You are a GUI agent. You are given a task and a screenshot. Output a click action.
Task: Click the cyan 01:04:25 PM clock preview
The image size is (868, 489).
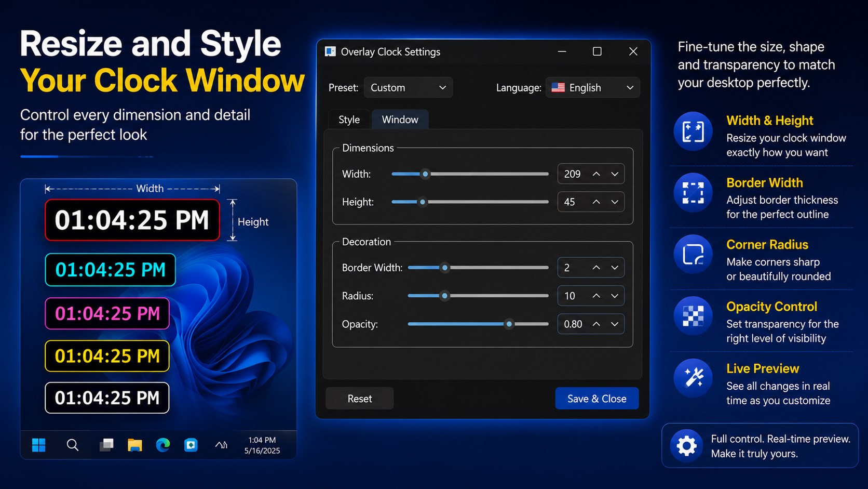tap(111, 270)
